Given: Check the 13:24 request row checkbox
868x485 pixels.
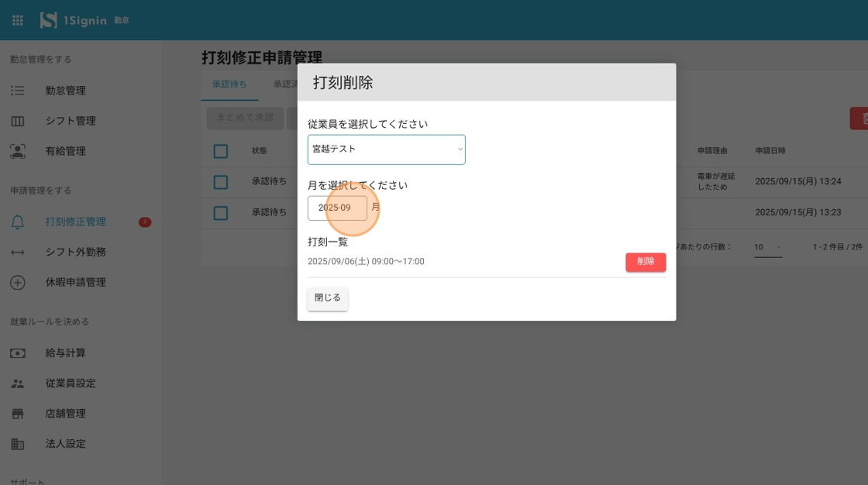Looking at the screenshot, I should 220,182.
